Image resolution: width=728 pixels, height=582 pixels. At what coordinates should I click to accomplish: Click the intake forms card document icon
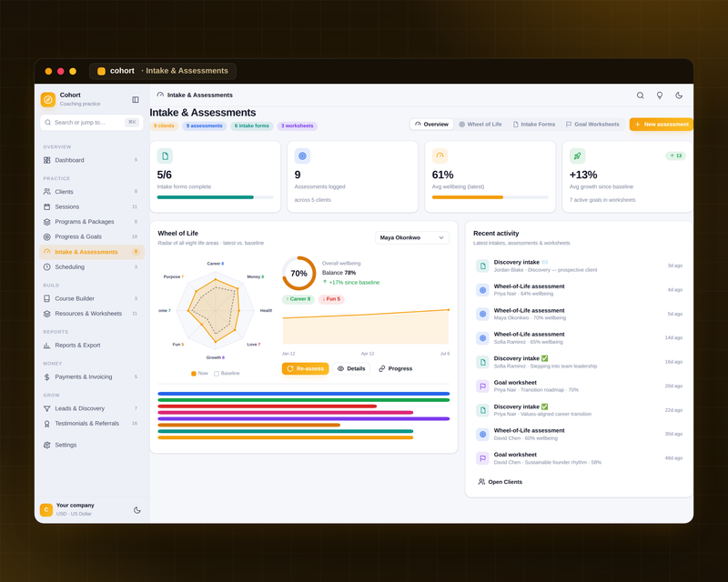pos(165,156)
